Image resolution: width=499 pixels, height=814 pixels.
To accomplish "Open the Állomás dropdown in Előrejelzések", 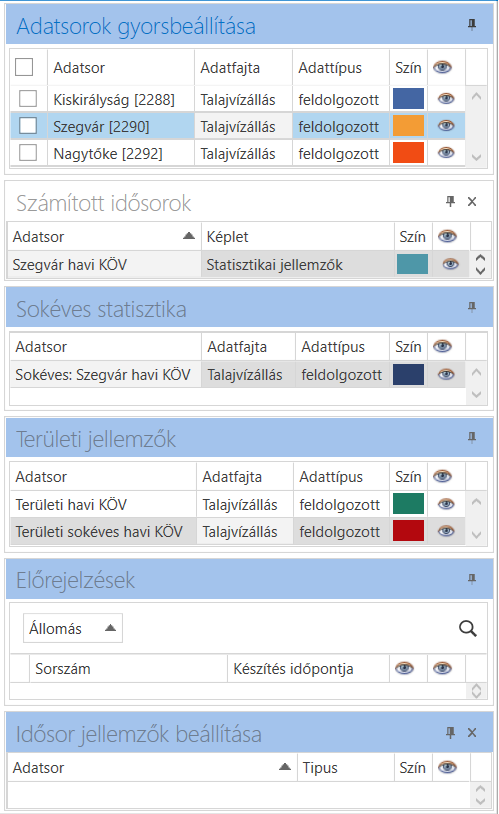I will click(x=73, y=628).
